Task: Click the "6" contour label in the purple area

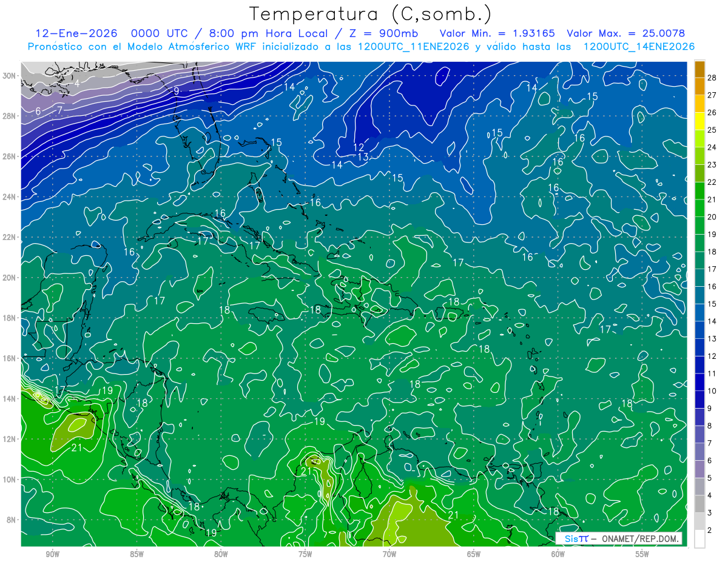Action: pos(38,111)
